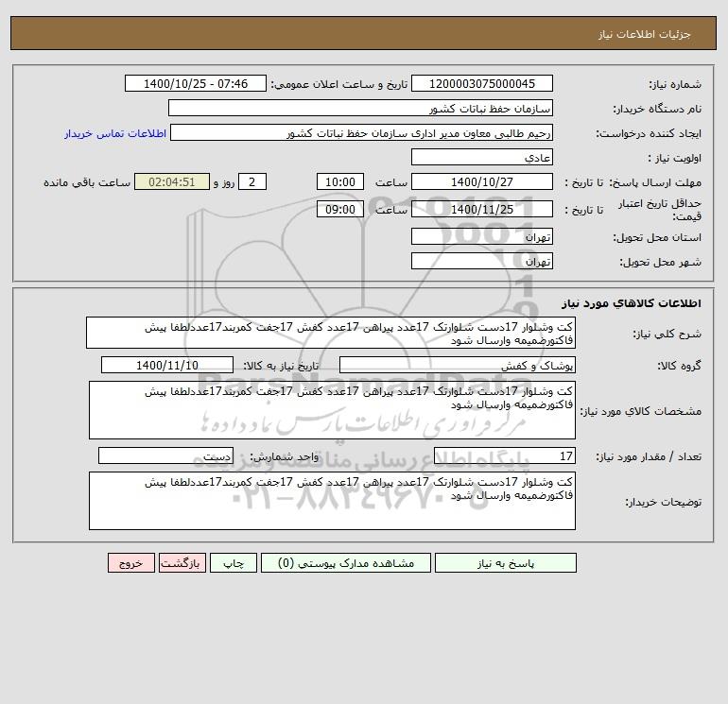
Task: Click the توضیحات خریدار text area
Action: (x=332, y=501)
